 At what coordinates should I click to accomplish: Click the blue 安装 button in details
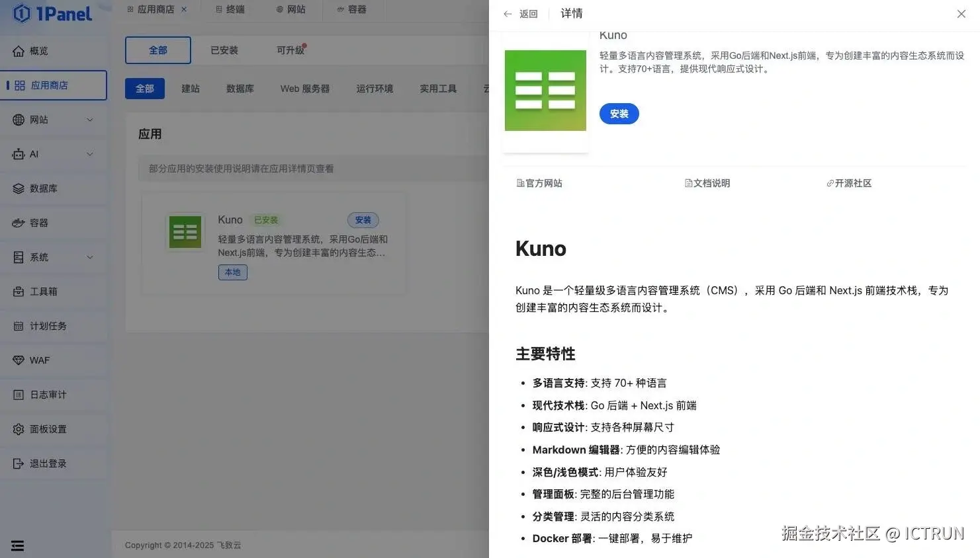click(x=619, y=114)
